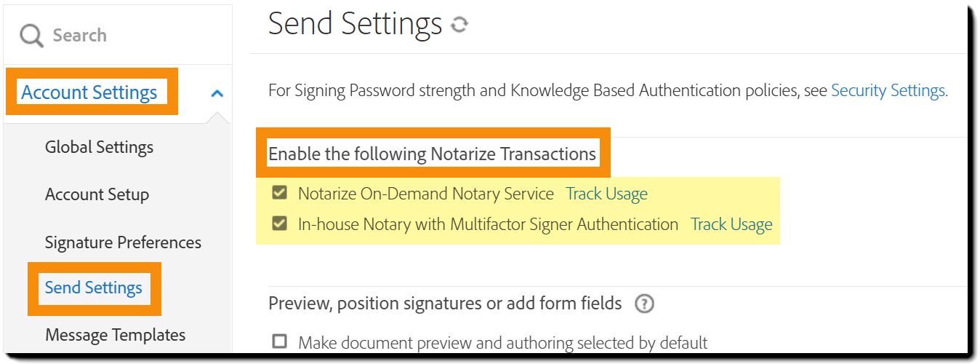Click the Send Settings page heading
The width and height of the screenshot is (980, 364).
(x=355, y=24)
